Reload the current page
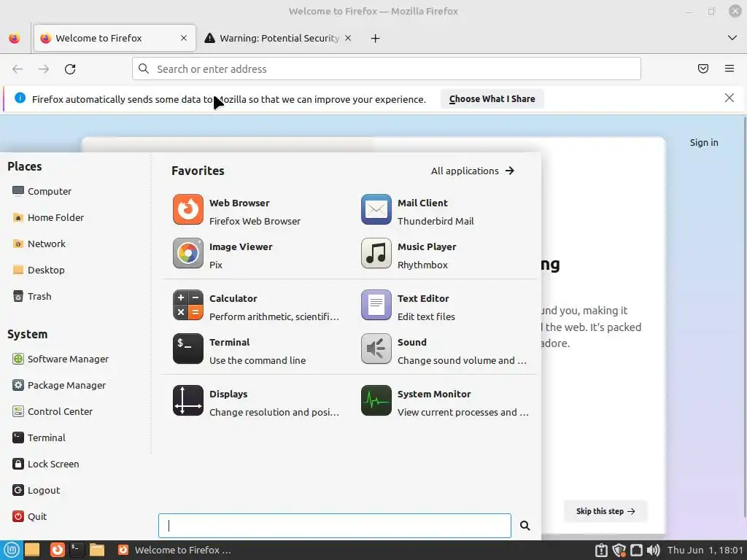The width and height of the screenshot is (747, 560). click(x=70, y=69)
